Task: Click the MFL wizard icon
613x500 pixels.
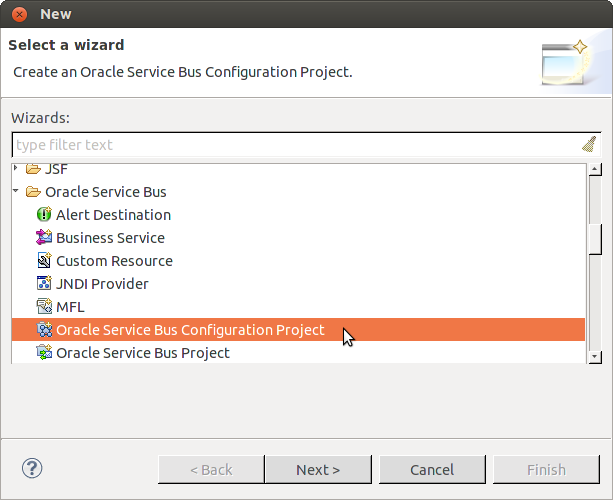Action: coord(44,307)
